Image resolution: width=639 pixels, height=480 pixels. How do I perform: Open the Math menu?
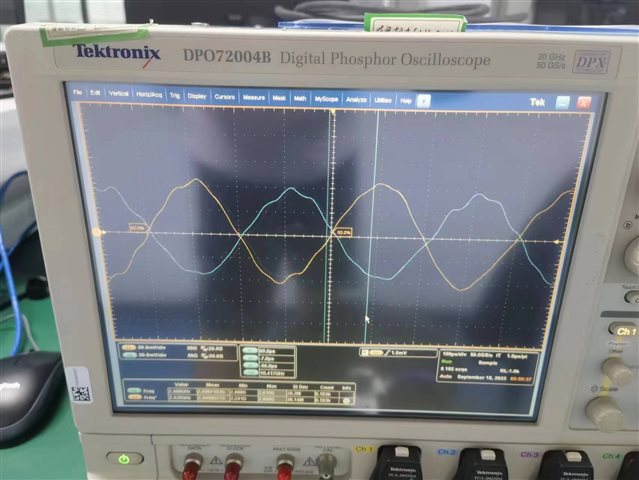coord(300,99)
